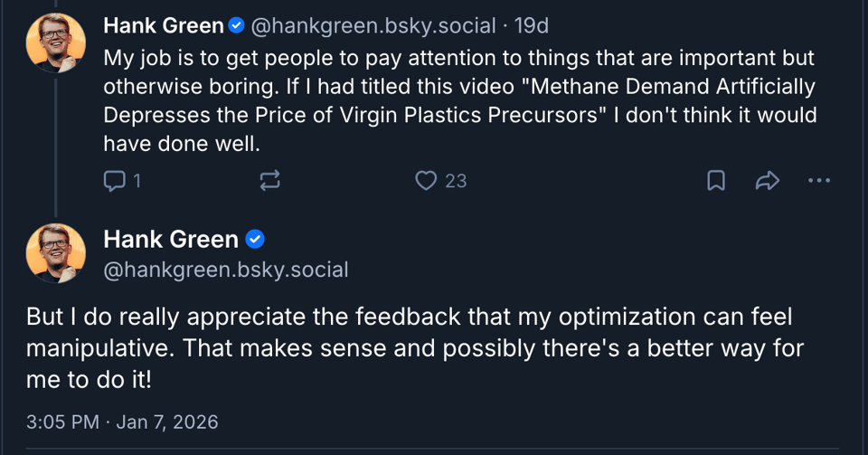Screen dimensions: 868x455
Task: Click the reply count number 1
Action: (137, 181)
